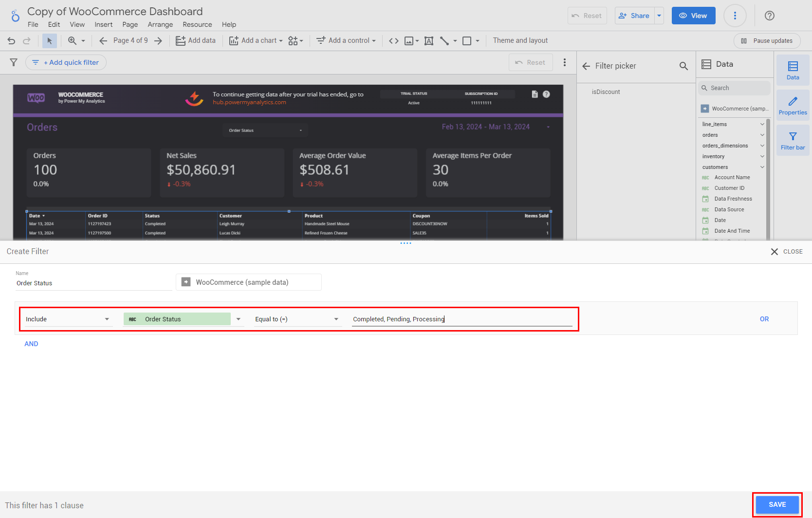Screen dimensions: 812x518
Task: Add an OR condition to clause
Action: tap(764, 319)
